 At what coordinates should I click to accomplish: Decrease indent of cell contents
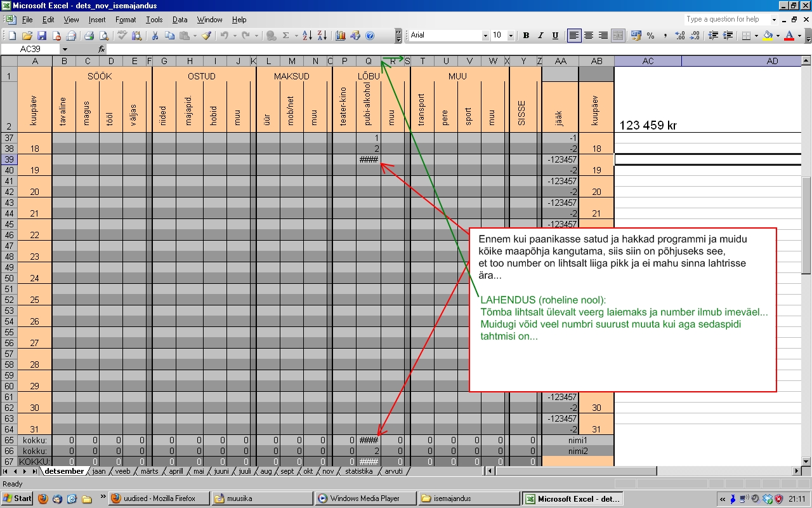pos(713,36)
